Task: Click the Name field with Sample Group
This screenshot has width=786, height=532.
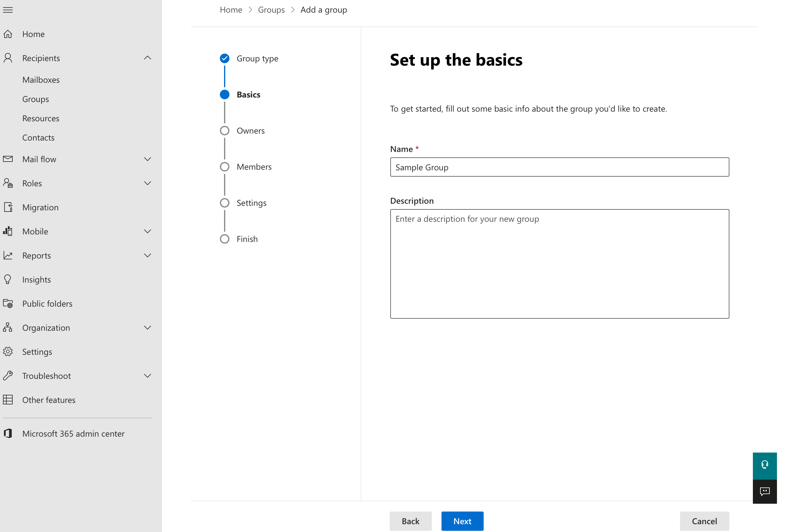Action: coord(560,167)
